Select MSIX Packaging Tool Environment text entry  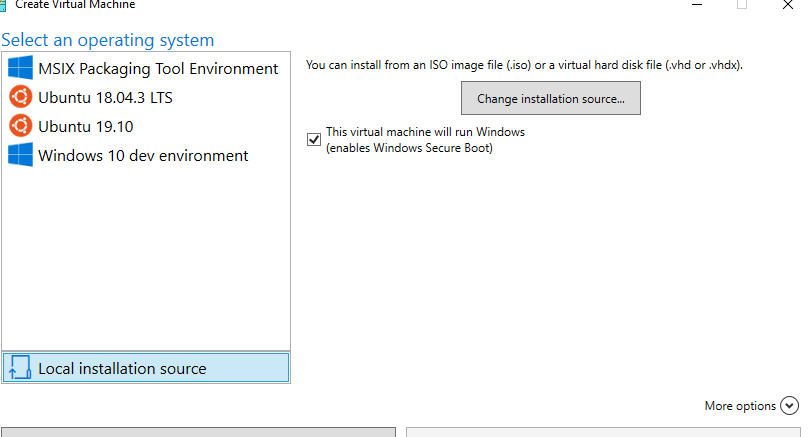(158, 69)
